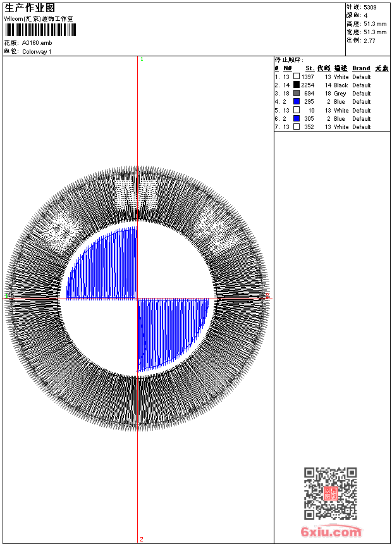The width and height of the screenshot is (392, 544).
Task: Select stitch count 694 in the Grey row
Action: pyautogui.click(x=309, y=94)
